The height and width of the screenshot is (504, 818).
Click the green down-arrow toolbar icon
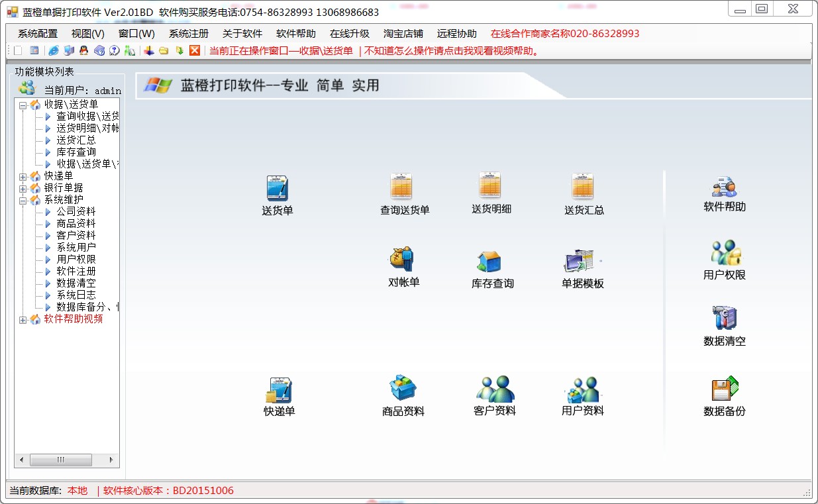179,50
